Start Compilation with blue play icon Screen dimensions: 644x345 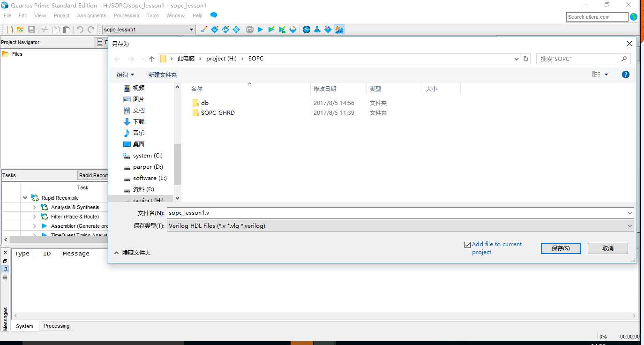260,30
